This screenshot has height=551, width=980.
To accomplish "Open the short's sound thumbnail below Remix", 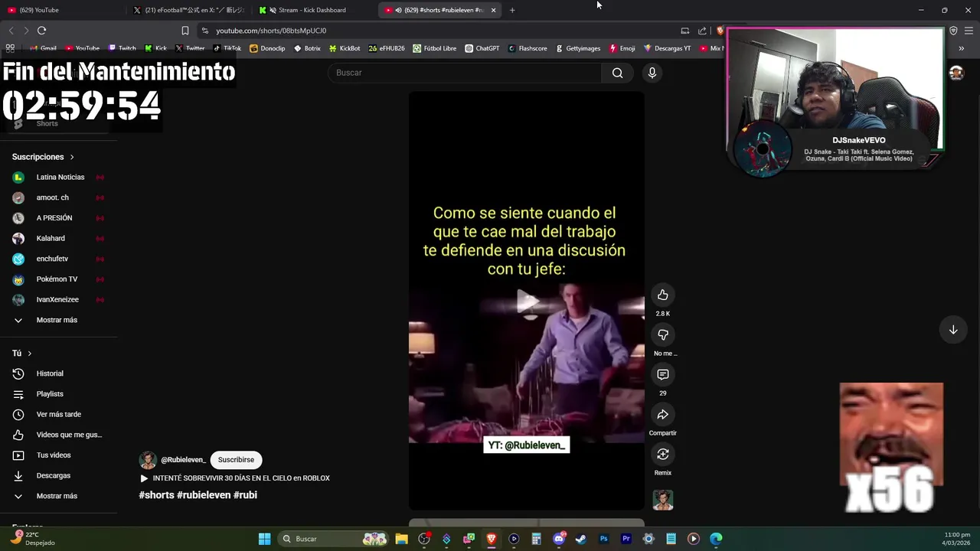I will 663,500.
